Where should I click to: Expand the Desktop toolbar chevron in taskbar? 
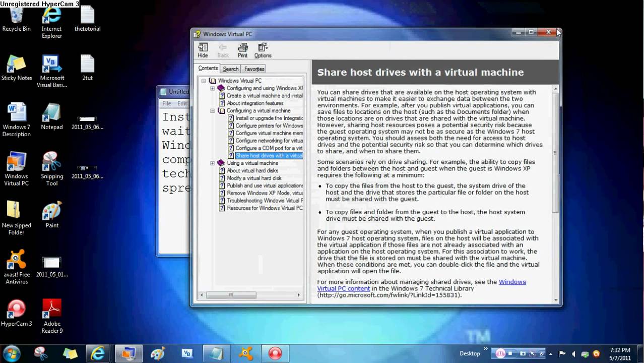(x=486, y=349)
